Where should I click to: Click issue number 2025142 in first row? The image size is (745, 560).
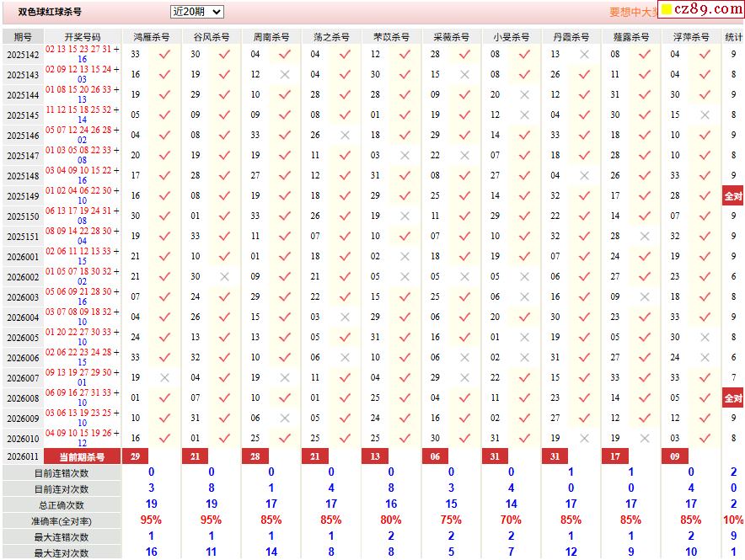(x=23, y=54)
